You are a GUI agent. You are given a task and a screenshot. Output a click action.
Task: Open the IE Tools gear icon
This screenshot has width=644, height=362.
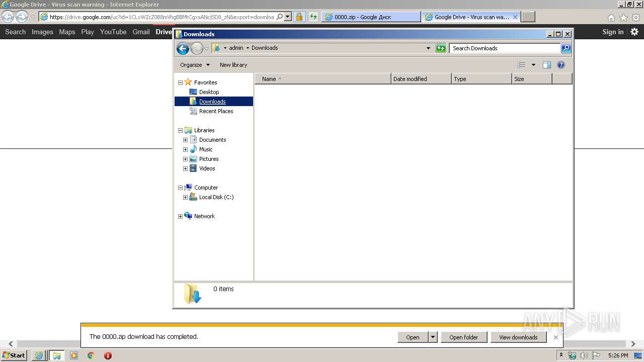click(x=636, y=18)
